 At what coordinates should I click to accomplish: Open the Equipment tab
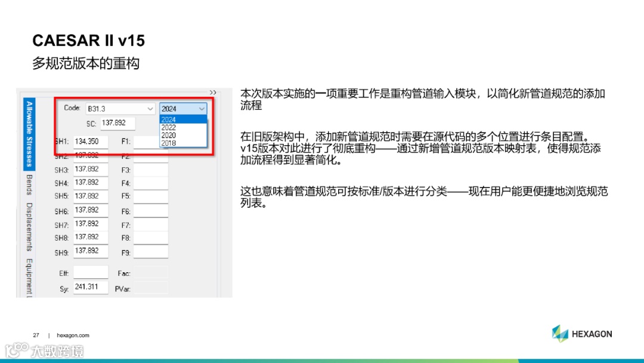coord(29,277)
